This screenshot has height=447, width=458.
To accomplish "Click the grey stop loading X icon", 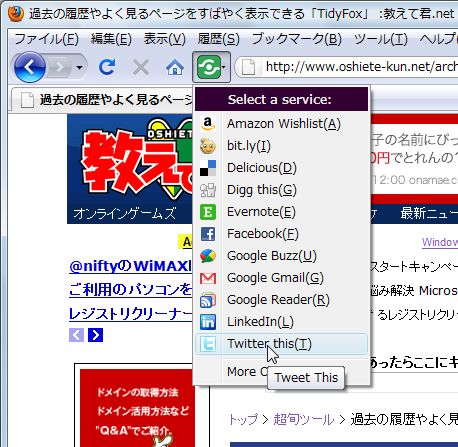I will click(x=141, y=68).
